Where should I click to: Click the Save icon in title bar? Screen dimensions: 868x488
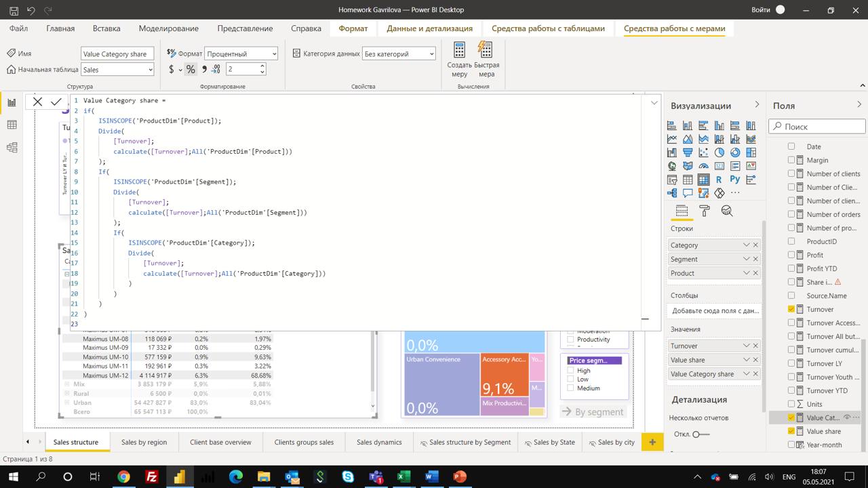click(x=14, y=10)
